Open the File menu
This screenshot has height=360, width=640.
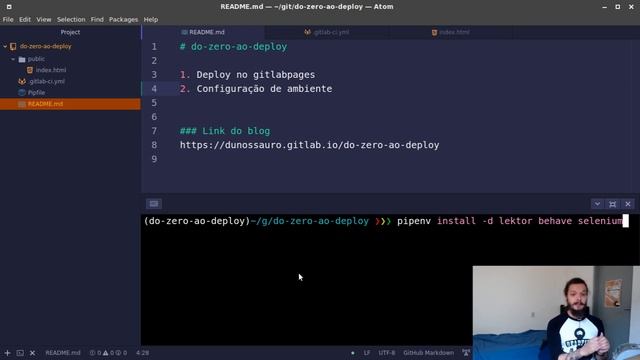8,20
